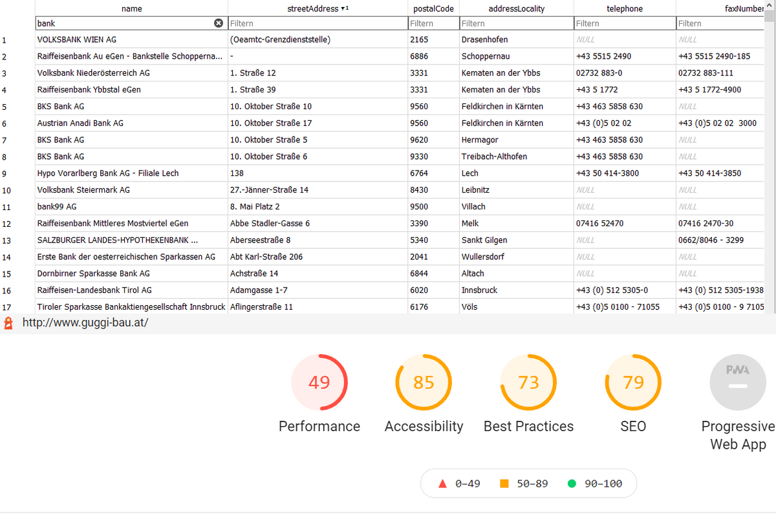The width and height of the screenshot is (776, 532).
Task: Select the 'Sankt Gilgen' locality cell
Action: [x=516, y=240]
